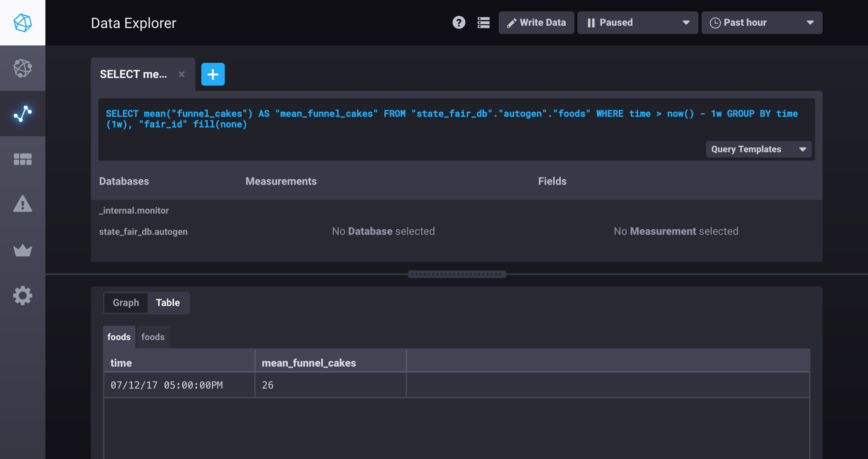Screen dimensions: 868x459
Task: Open the Configuration gear icon
Action: [x=22, y=295]
